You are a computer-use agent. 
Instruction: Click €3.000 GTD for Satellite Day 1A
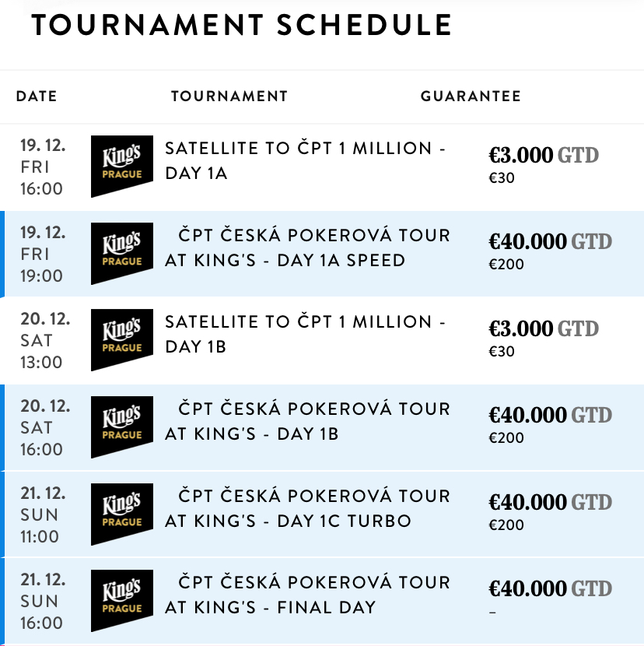tap(543, 156)
